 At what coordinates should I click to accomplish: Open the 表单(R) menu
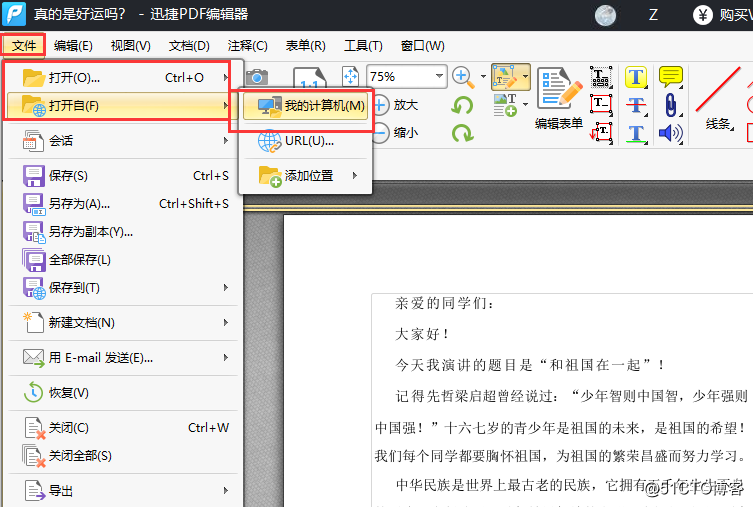click(305, 46)
